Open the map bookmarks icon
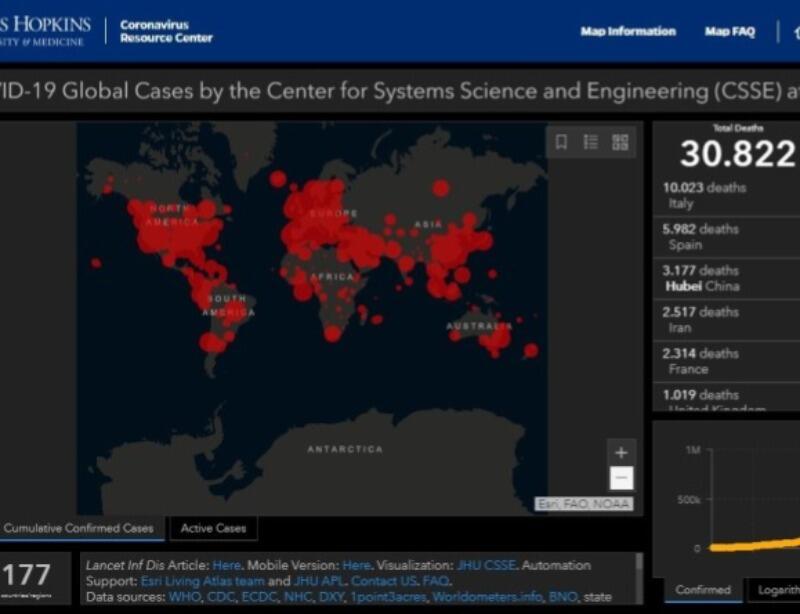800x614 pixels. pos(562,142)
